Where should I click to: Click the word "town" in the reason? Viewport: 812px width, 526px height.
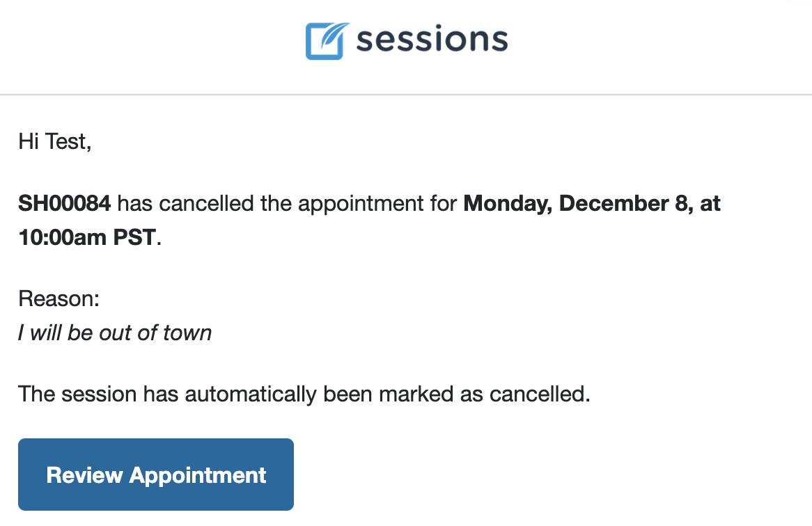187,333
